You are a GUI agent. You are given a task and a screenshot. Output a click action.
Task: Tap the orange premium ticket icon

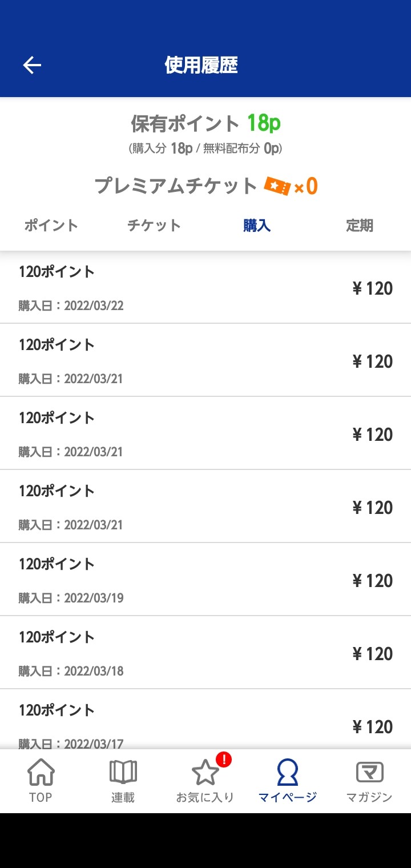277,186
